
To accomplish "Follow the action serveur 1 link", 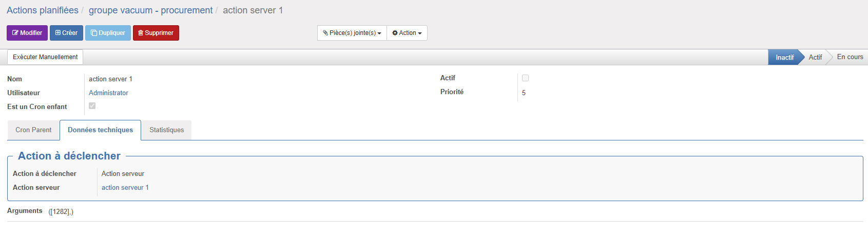I will click(x=125, y=188).
